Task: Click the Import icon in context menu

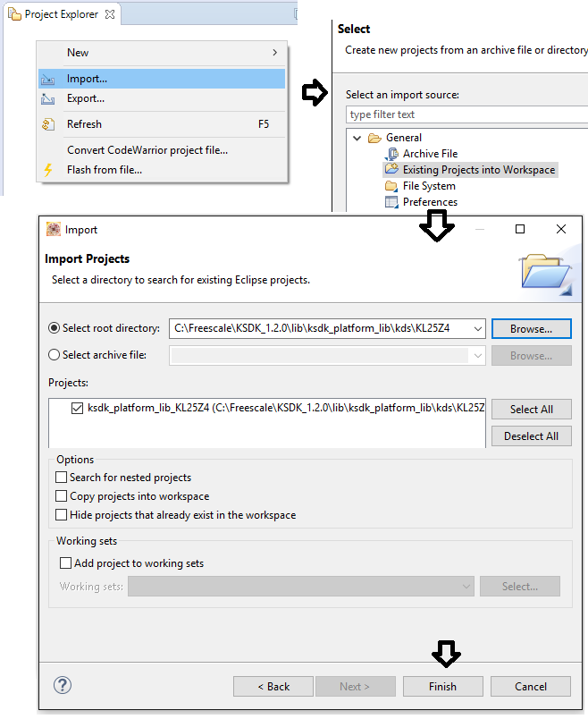Action: (47, 80)
